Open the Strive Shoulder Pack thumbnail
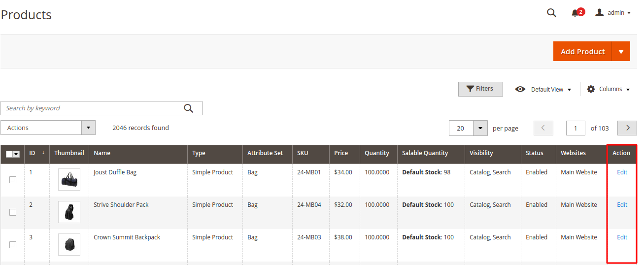This screenshot has height=265, width=644. click(69, 212)
